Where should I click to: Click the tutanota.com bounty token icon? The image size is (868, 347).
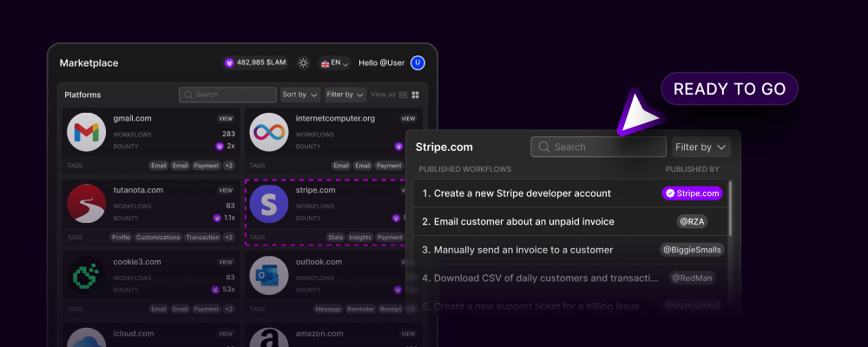click(x=217, y=218)
